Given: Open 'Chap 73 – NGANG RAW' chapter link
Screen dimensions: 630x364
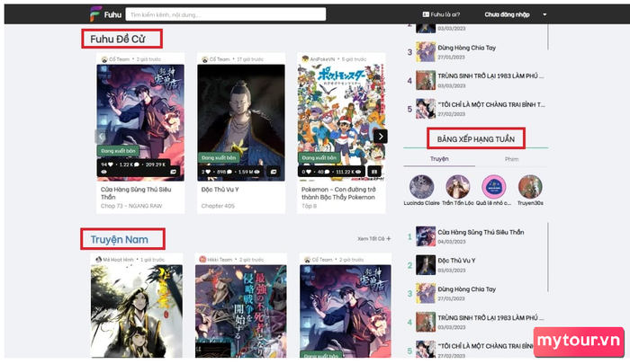Looking at the screenshot, I should 131,206.
